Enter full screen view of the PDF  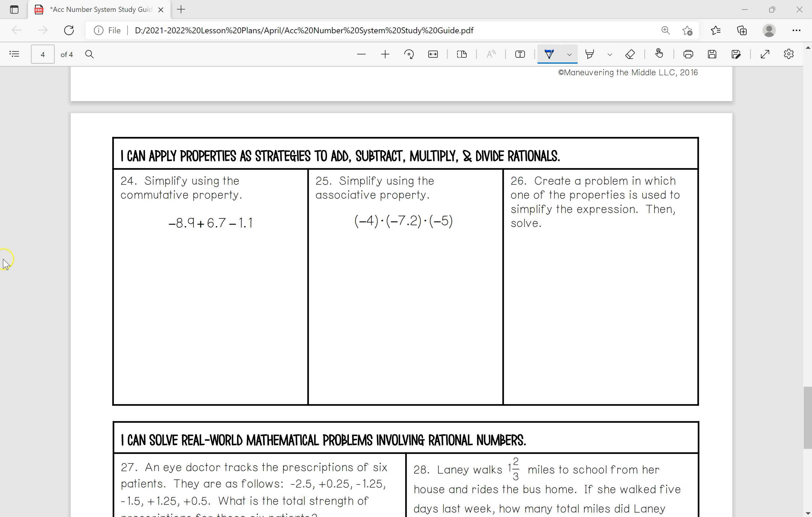[764, 54]
